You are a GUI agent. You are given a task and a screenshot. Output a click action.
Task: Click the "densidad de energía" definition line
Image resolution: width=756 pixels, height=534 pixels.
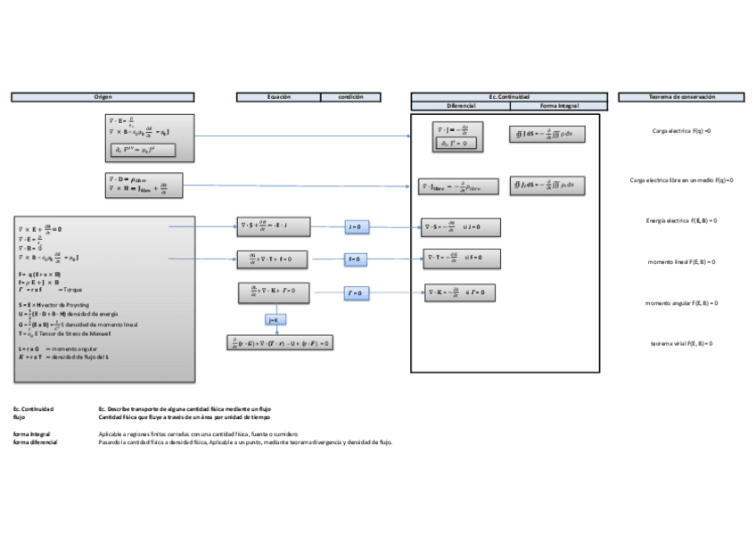(68, 314)
